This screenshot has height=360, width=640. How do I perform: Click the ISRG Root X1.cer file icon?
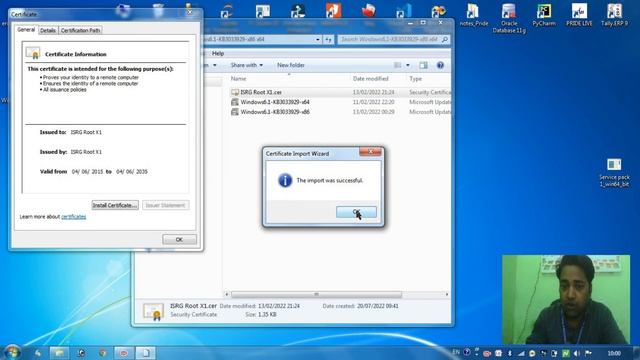click(x=235, y=92)
